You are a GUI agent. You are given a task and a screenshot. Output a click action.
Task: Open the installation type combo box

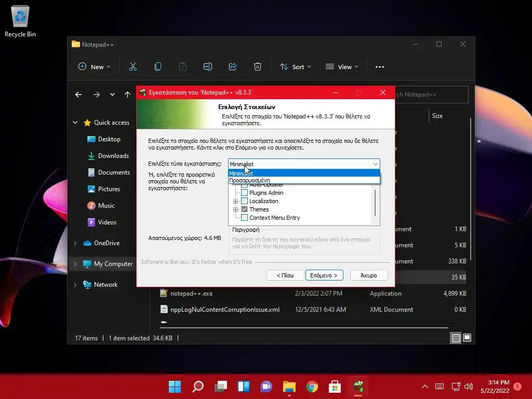click(x=304, y=164)
